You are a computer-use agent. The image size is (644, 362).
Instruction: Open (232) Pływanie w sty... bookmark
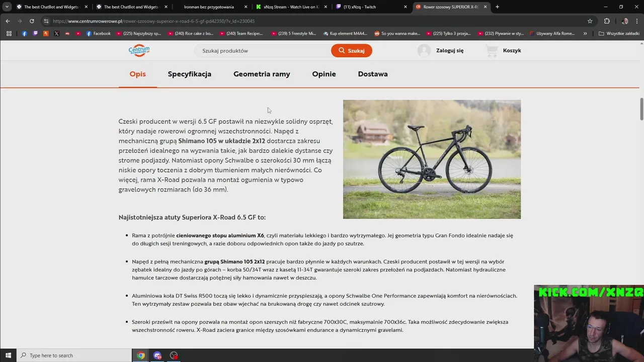point(500,34)
